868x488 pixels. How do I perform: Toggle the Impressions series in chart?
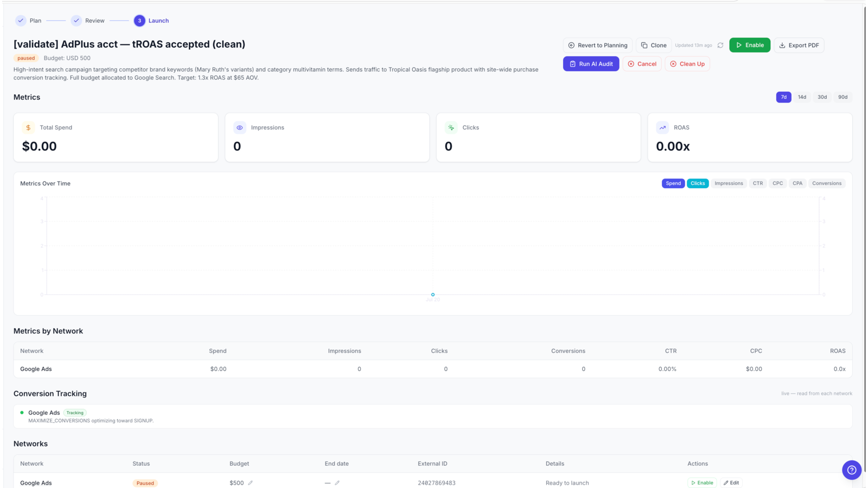tap(729, 183)
